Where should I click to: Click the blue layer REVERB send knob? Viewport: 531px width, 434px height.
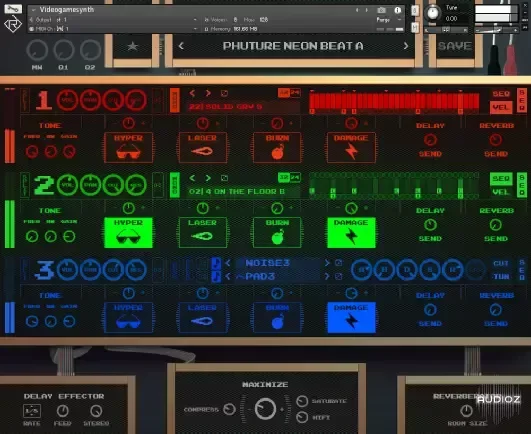click(495, 310)
